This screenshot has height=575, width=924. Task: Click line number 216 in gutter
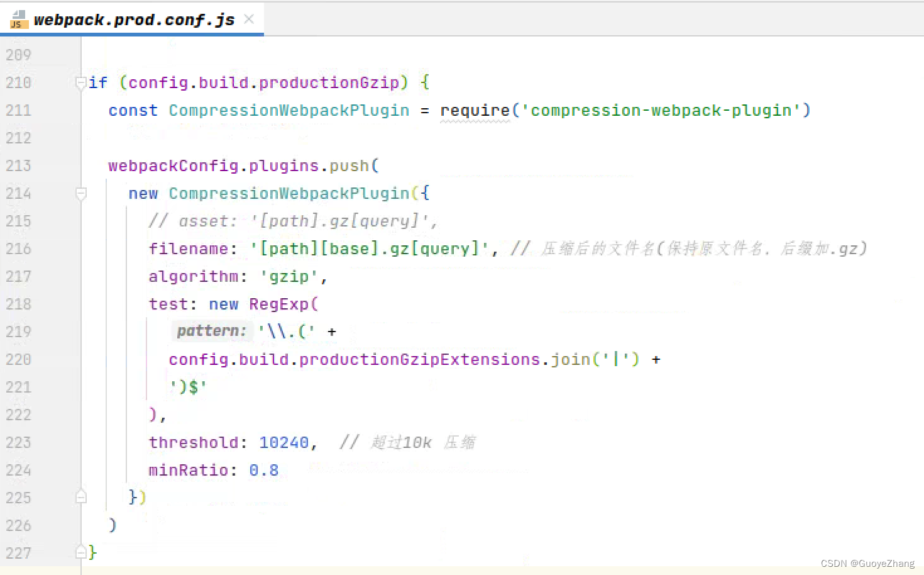click(x=18, y=249)
